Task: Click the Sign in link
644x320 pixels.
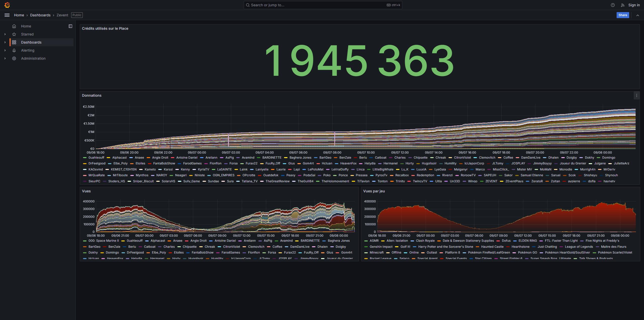Action: pyautogui.click(x=634, y=5)
